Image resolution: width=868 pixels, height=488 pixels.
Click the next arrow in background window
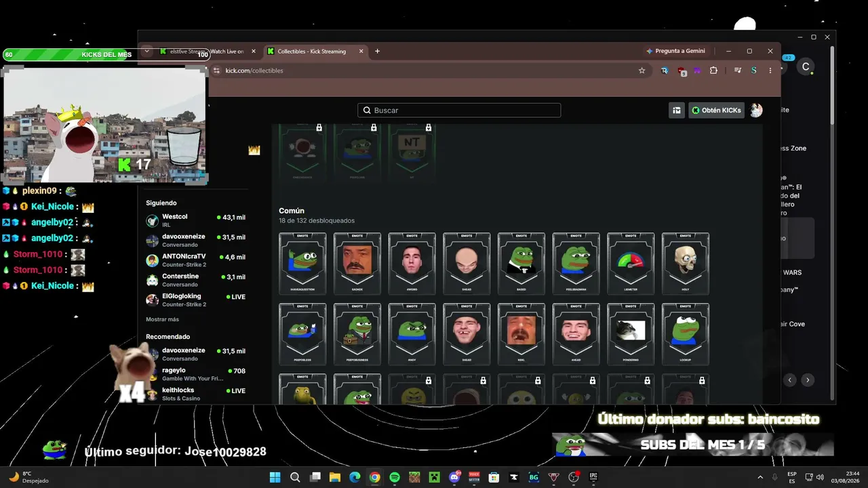pos(807,380)
